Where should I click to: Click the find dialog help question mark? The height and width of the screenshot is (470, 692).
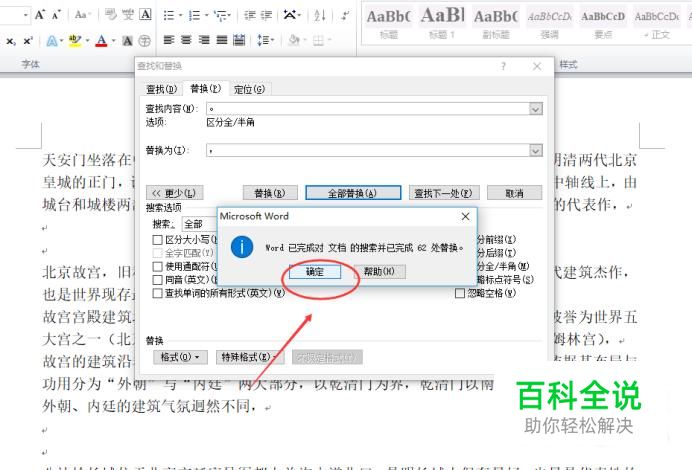pos(504,66)
